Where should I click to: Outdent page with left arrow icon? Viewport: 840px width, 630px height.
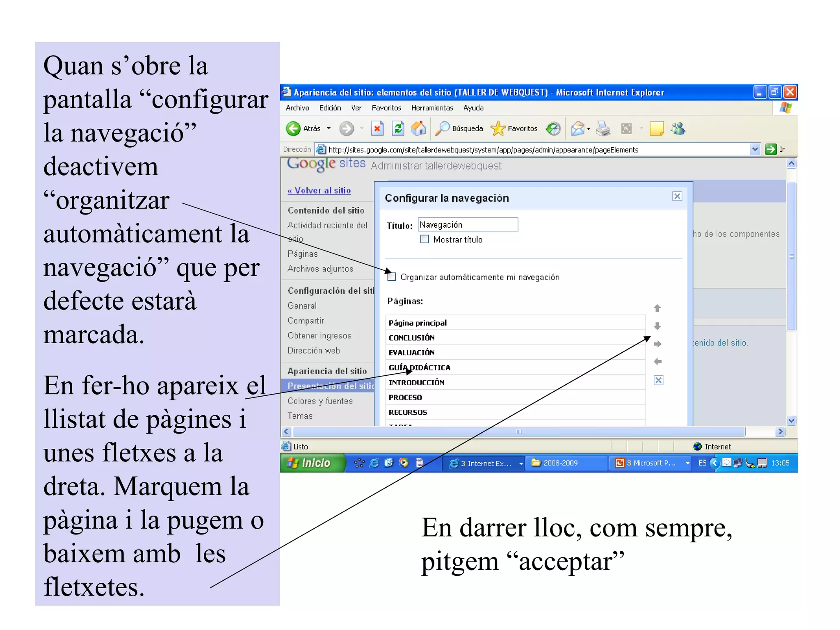[657, 361]
